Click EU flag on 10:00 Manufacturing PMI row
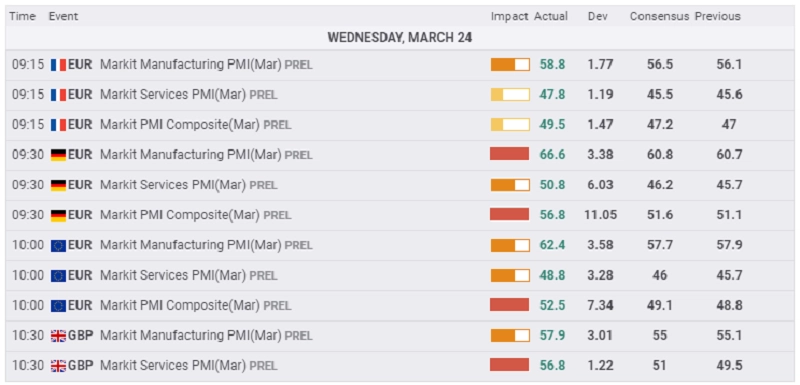Image resolution: width=800 pixels, height=385 pixels. (x=58, y=245)
